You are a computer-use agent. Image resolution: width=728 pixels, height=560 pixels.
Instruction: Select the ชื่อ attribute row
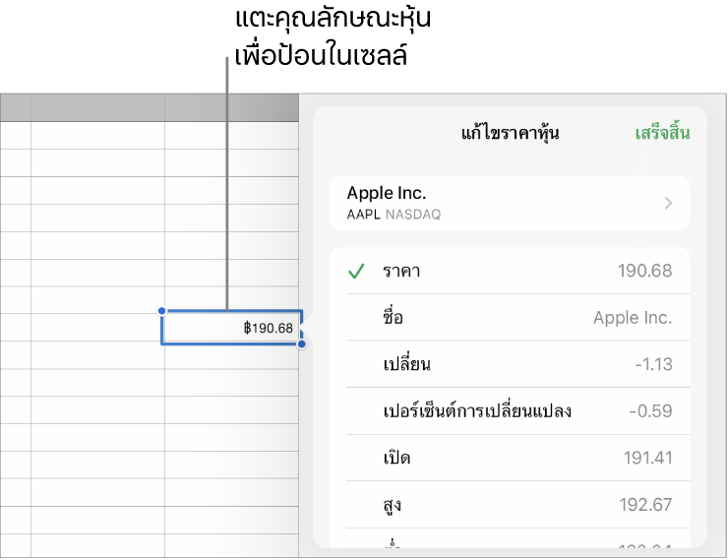pos(510,318)
